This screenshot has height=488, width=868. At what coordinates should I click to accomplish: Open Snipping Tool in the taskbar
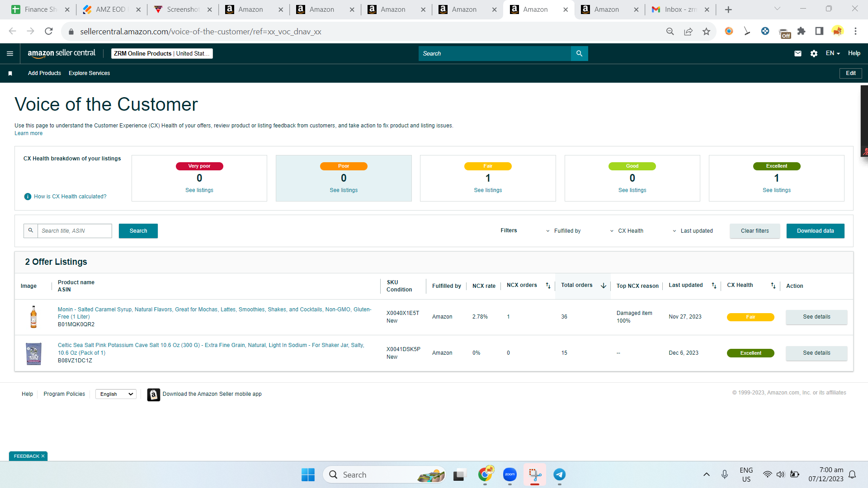(x=535, y=474)
